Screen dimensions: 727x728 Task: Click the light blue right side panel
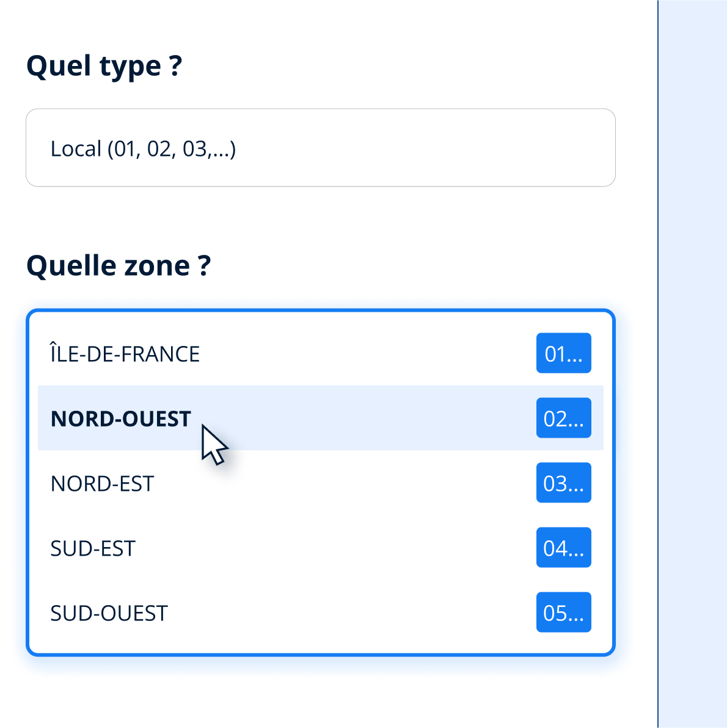point(693,367)
